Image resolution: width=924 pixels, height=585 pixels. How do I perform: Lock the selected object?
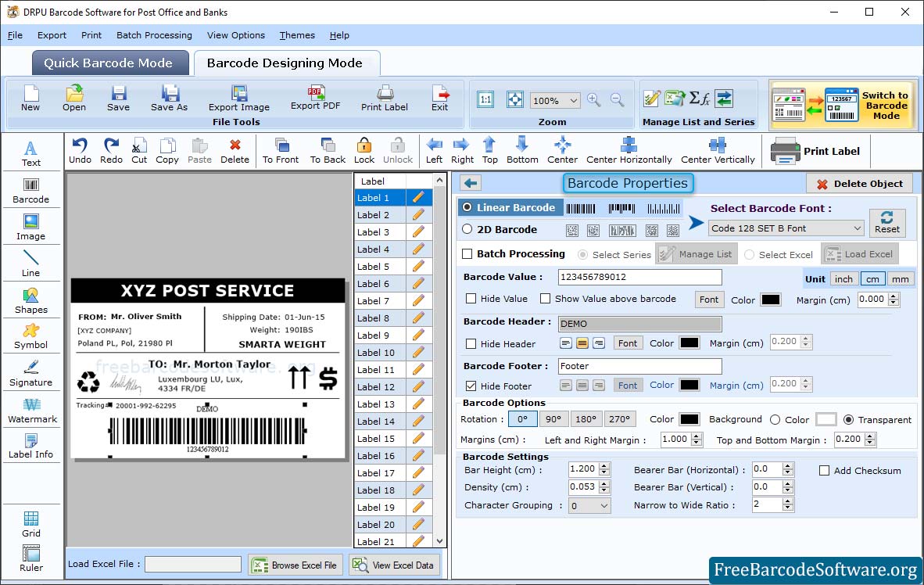(x=364, y=151)
